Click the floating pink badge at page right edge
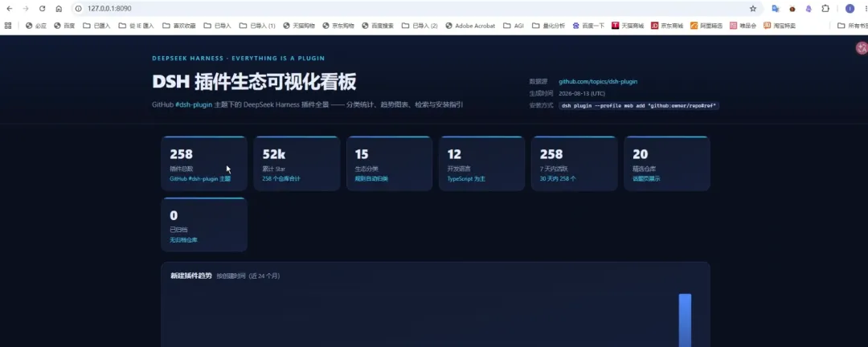 [x=862, y=48]
